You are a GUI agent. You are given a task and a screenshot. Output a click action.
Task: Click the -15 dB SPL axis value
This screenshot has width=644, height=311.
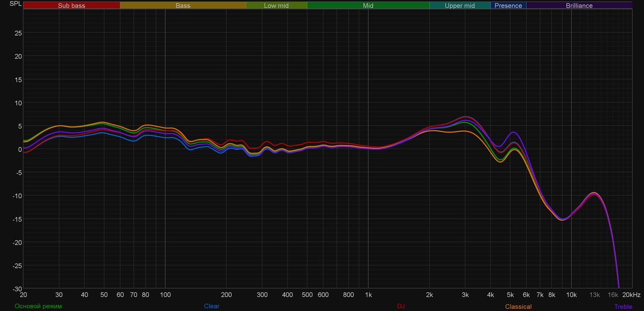[x=17, y=219]
